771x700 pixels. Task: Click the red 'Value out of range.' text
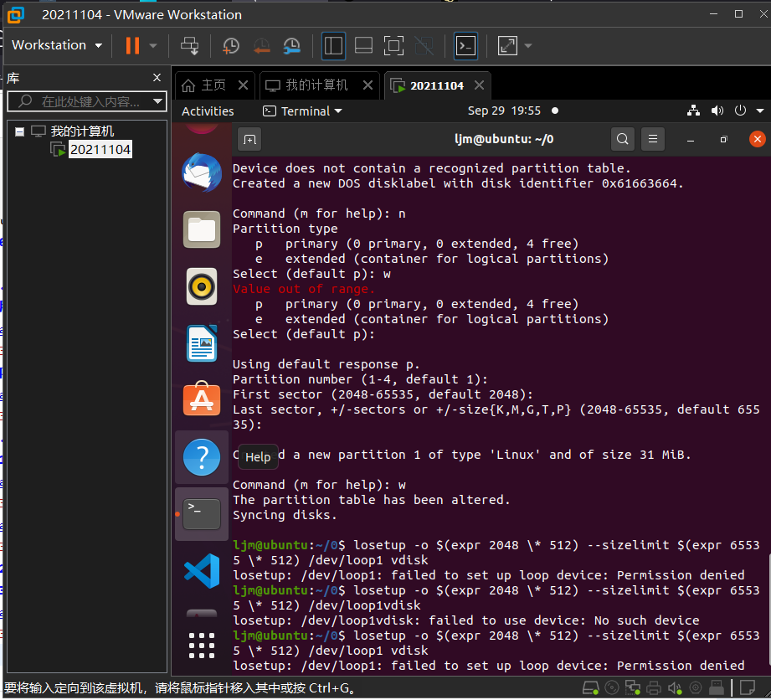(304, 289)
